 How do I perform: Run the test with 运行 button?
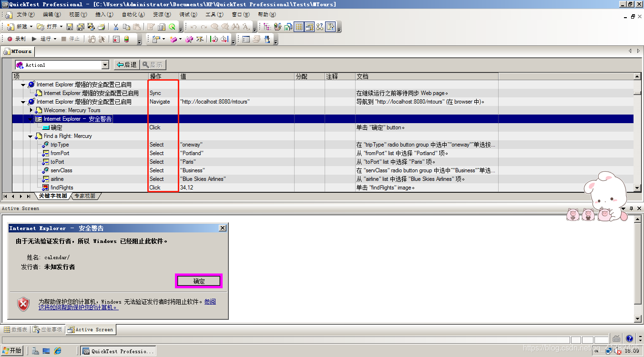pyautogui.click(x=41, y=39)
